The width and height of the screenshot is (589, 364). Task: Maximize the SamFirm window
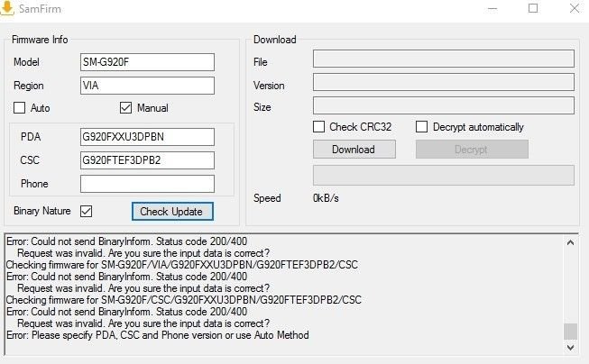tap(533, 9)
